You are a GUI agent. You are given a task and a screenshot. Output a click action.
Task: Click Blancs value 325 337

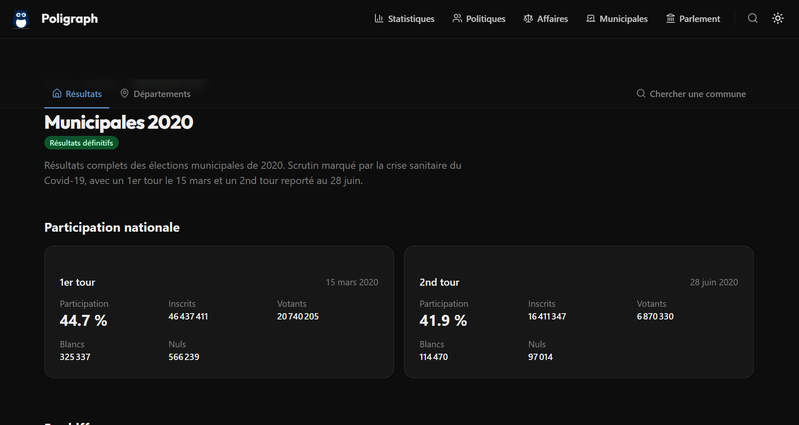(x=75, y=357)
